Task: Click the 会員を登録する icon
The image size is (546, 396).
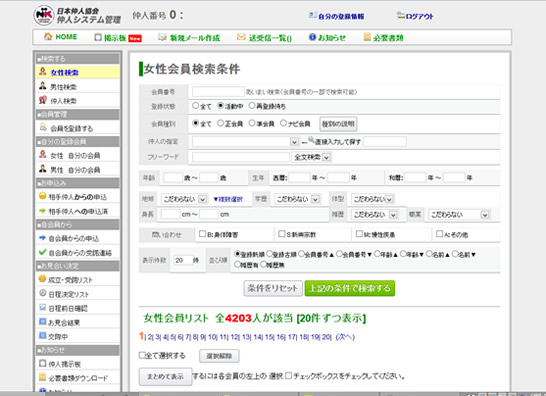Action: tap(43, 127)
